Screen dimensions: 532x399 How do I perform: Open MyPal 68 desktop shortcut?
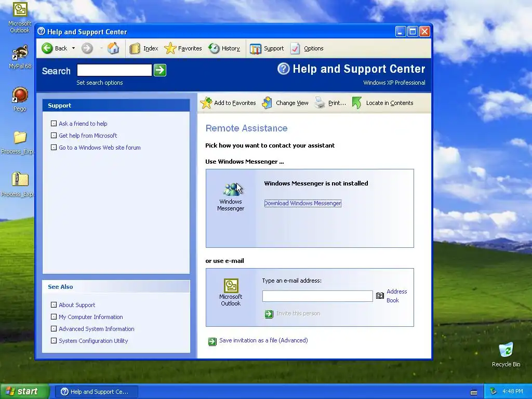[20, 57]
